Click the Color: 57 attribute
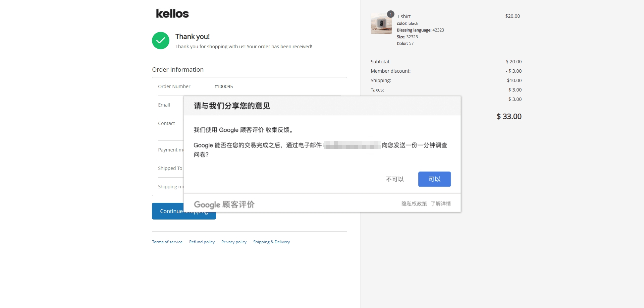644x308 pixels. 405,44
